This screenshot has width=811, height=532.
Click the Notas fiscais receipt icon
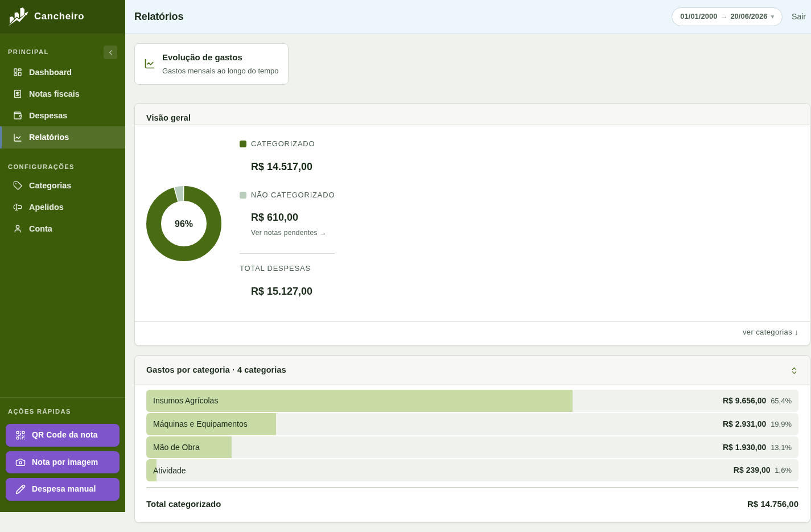pyautogui.click(x=18, y=94)
